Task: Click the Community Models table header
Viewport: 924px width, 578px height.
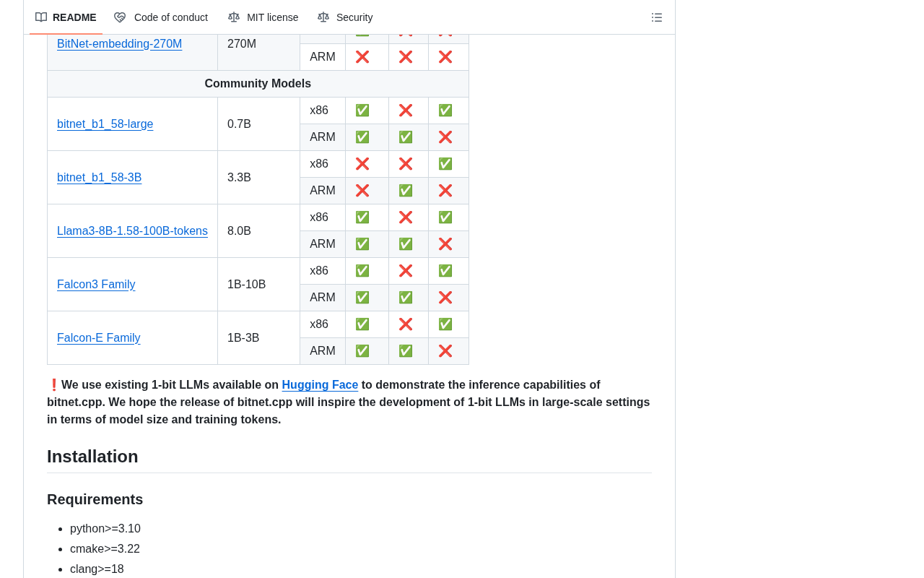Action: [x=258, y=84]
